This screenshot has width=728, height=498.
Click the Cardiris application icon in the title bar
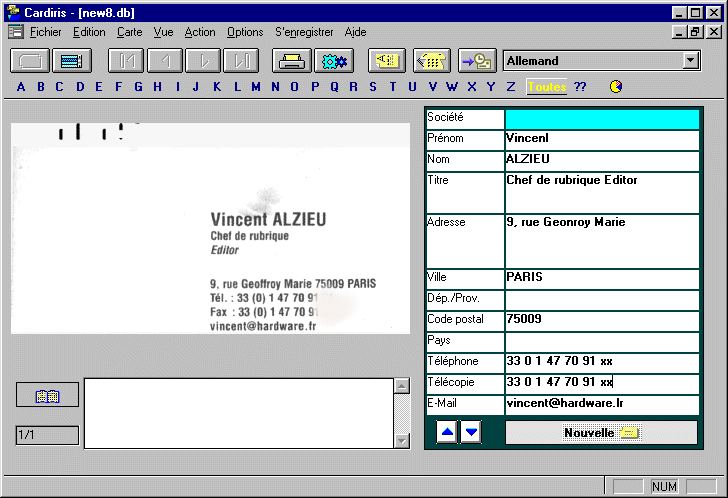click(13, 13)
